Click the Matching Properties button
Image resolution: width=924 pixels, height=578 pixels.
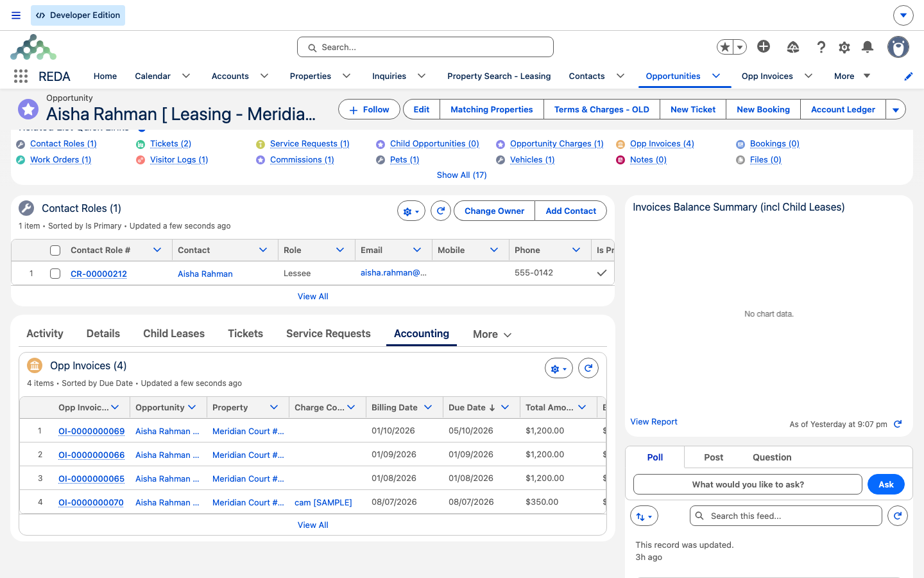tap(492, 110)
